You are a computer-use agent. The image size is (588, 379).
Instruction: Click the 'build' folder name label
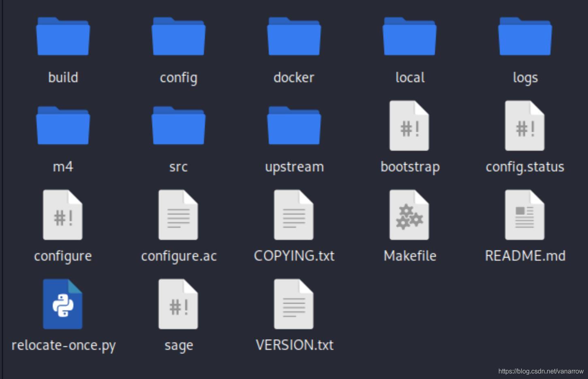pyautogui.click(x=63, y=77)
